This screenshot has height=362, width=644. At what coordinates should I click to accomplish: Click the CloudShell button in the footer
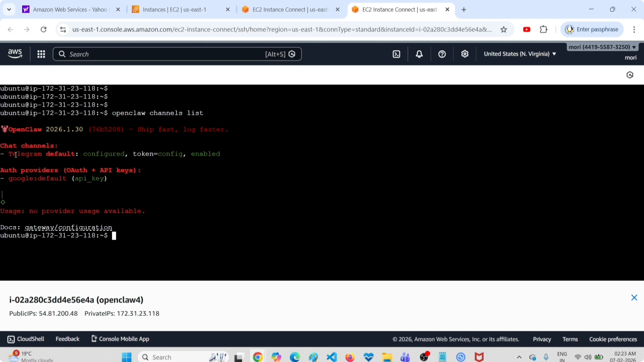26,339
